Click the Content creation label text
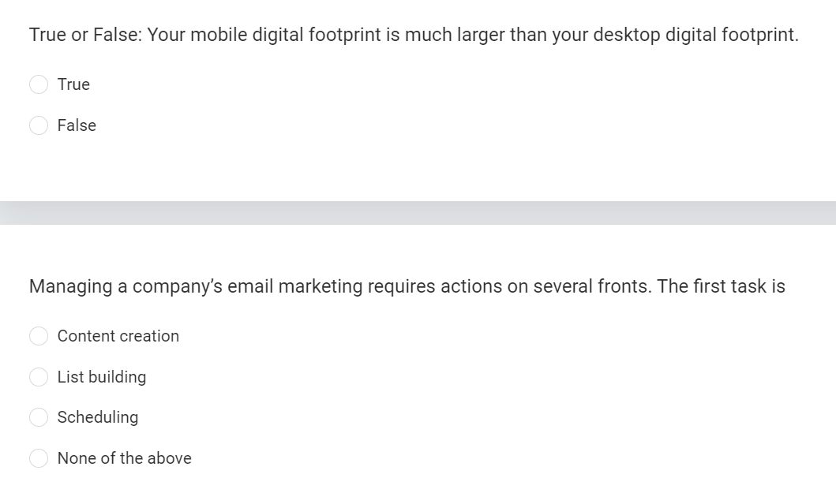 coord(118,336)
